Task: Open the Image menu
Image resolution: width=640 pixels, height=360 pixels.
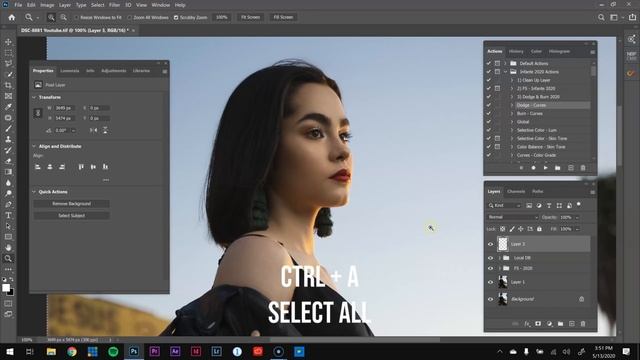Action: [47, 5]
